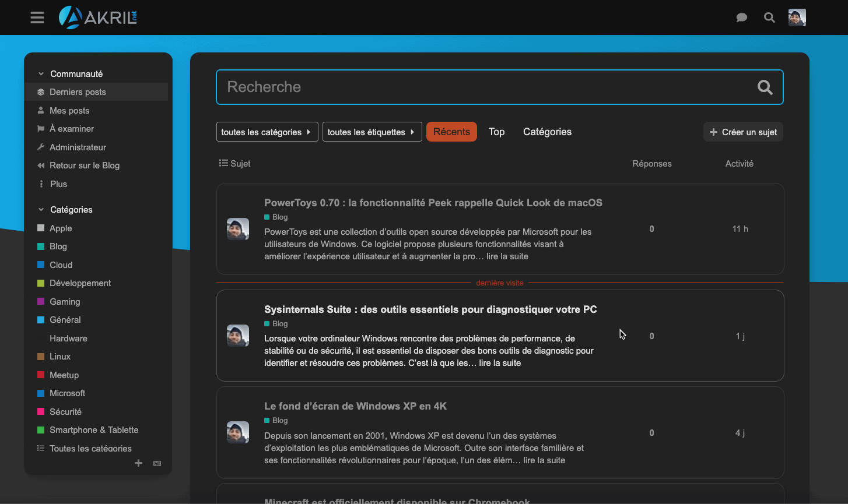The width and height of the screenshot is (848, 504).
Task: Click the 'Mes posts' person icon
Action: pos(41,110)
